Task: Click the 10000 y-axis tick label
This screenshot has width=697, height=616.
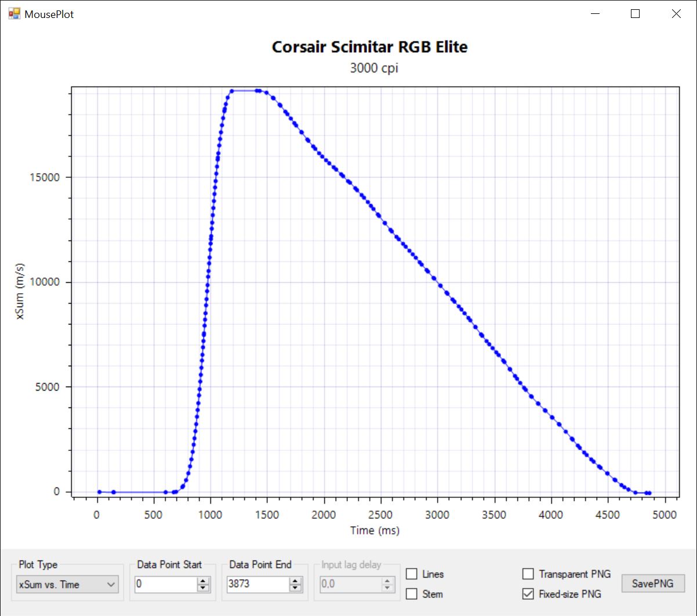Action: (45, 282)
